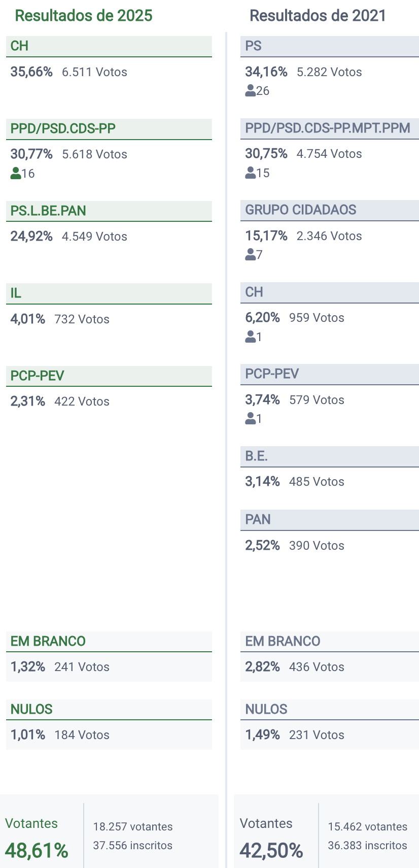The width and height of the screenshot is (419, 868).
Task: Click the person icon beside 16 in 2025 results
Action: [15, 174]
